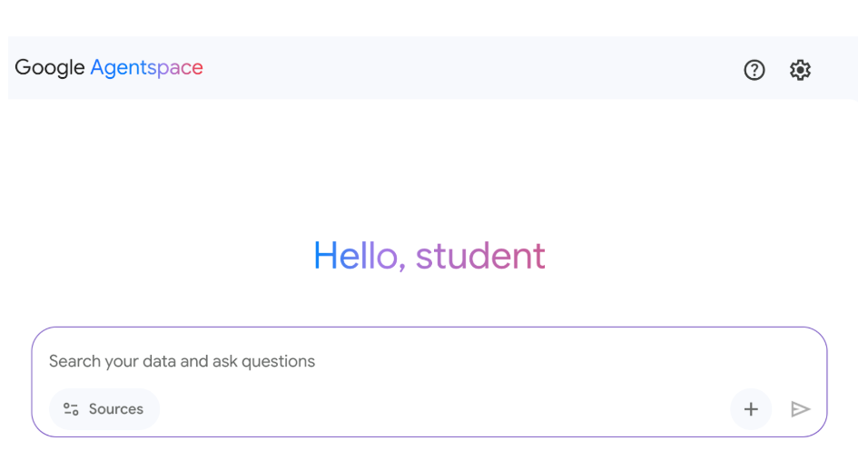868x470 pixels.
Task: Click the "Hello, student" greeting
Action: coord(429,256)
